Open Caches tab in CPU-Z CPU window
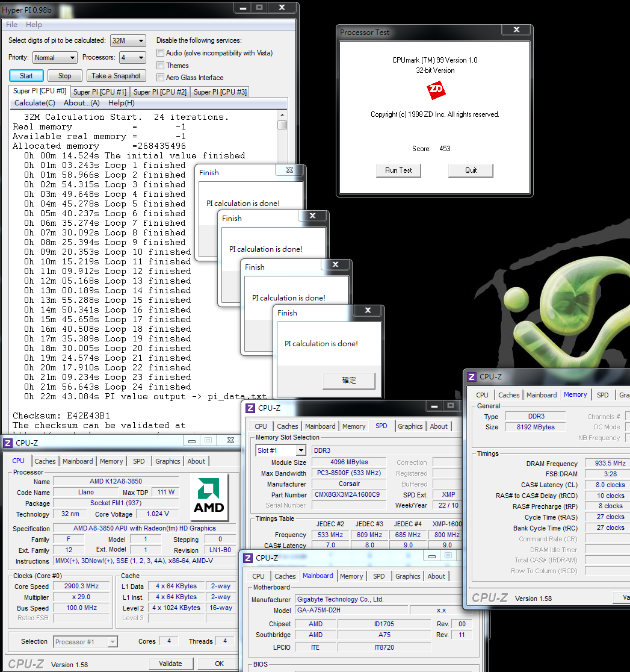Image resolution: width=630 pixels, height=672 pixels. 45,461
